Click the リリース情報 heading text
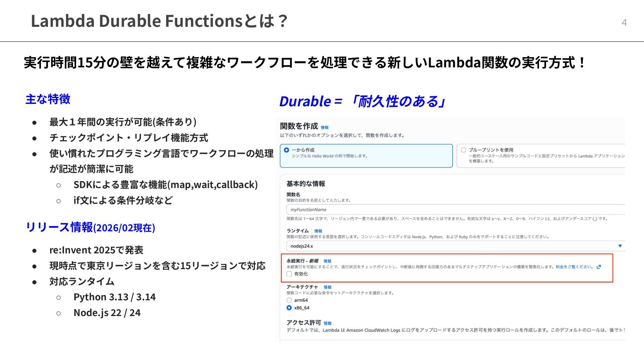Viewport: 644px width, 362px height. pos(59,227)
